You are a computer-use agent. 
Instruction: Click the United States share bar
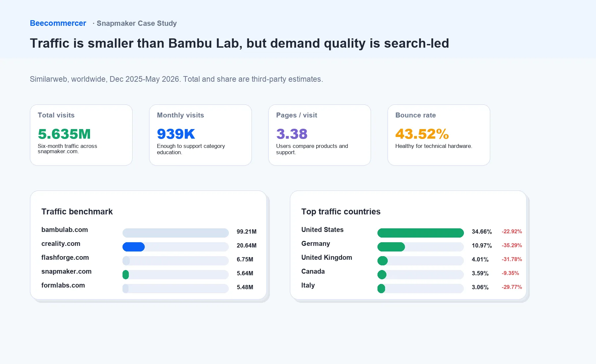[x=421, y=233]
